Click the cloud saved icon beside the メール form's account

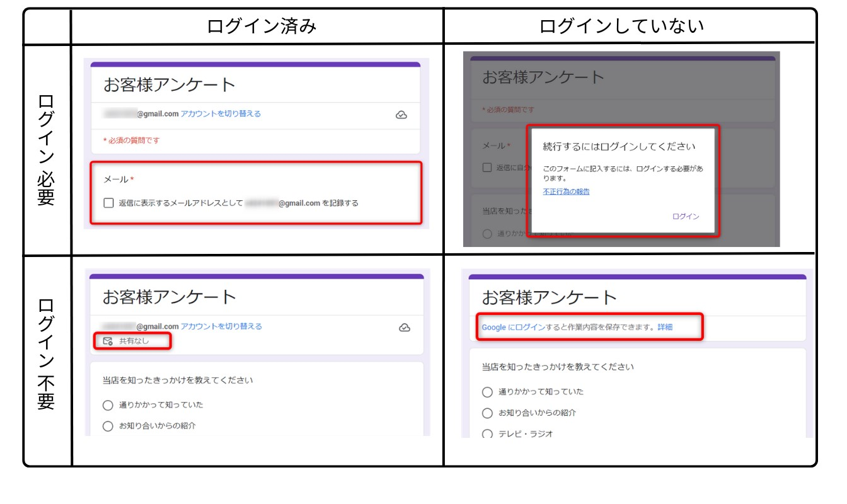coord(401,115)
